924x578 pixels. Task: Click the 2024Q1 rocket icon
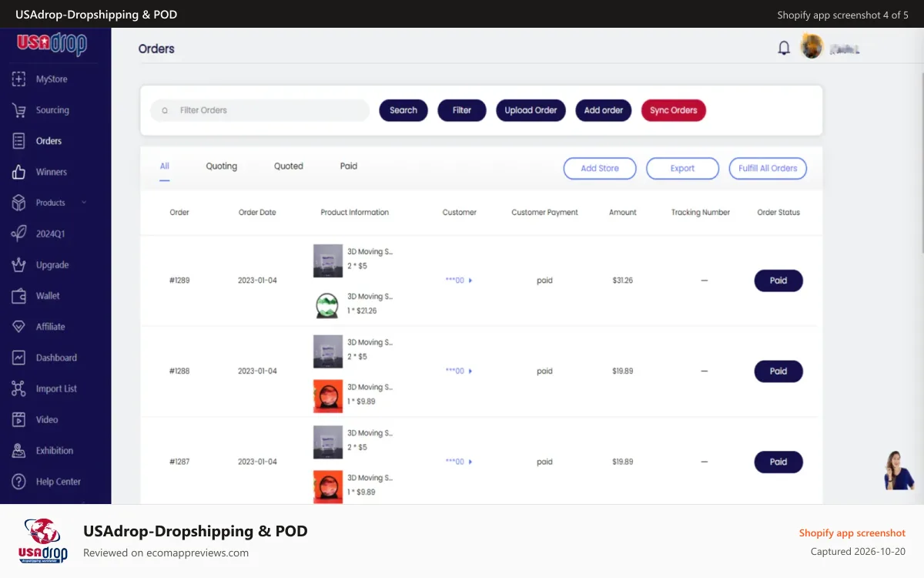pos(18,234)
